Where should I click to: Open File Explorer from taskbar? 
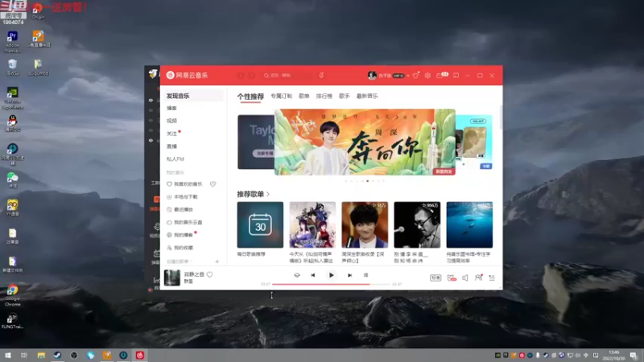tap(41, 355)
